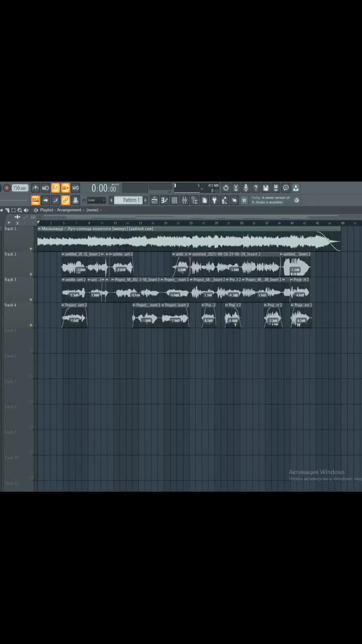Open the tempo tapper icon

point(225,201)
